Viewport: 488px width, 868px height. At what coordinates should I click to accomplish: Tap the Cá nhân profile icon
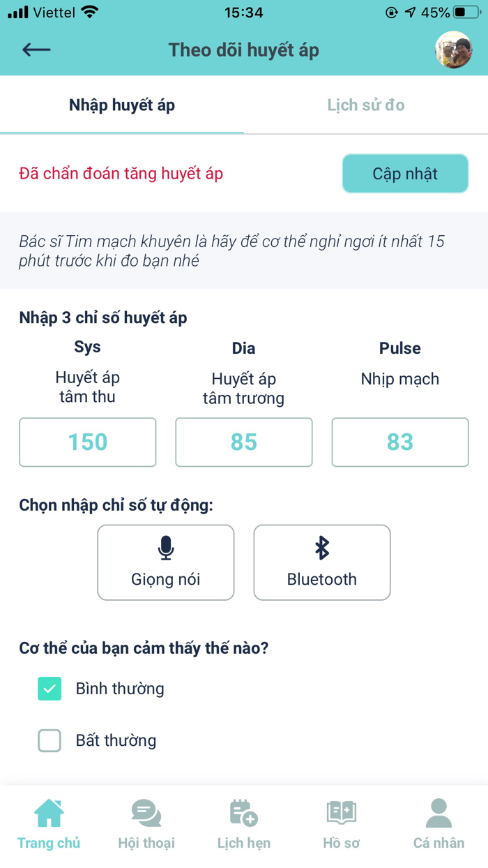point(439,813)
